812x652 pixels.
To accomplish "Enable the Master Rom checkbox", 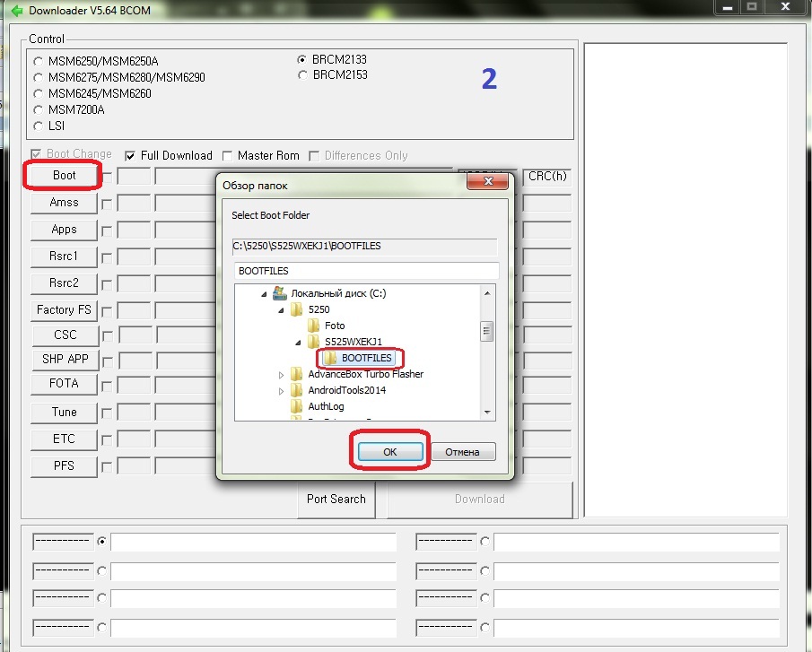I will [228, 155].
